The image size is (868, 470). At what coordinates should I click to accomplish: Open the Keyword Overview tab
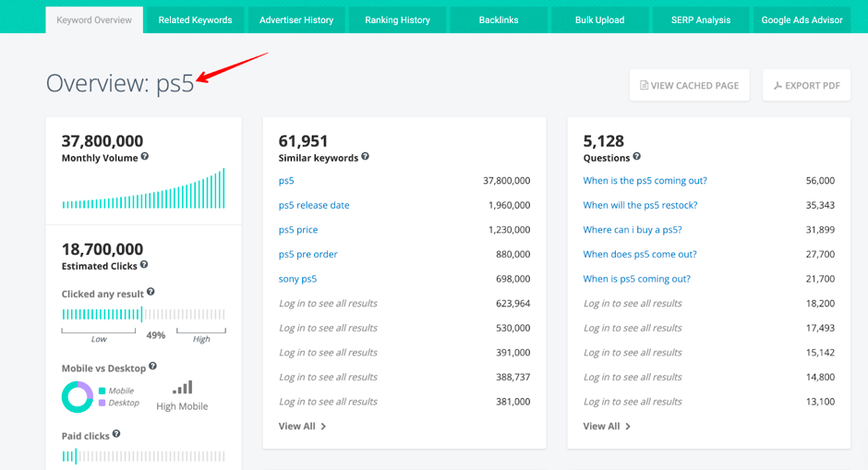point(94,20)
